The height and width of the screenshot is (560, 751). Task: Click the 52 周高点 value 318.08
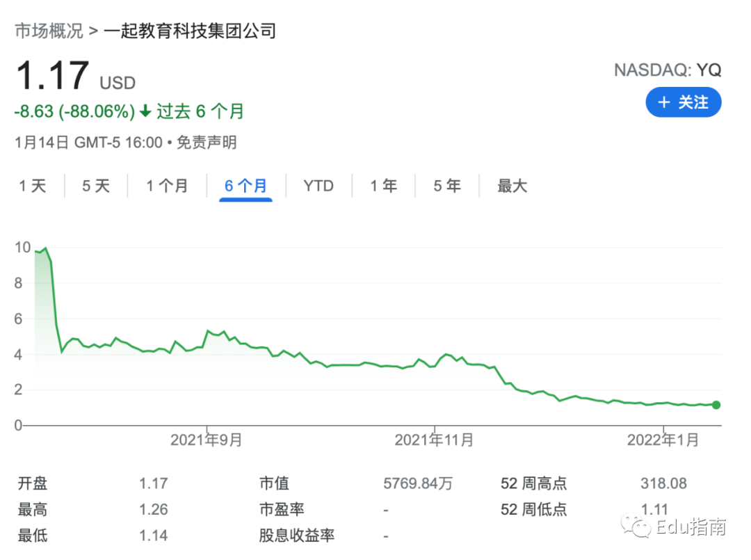pyautogui.click(x=663, y=483)
